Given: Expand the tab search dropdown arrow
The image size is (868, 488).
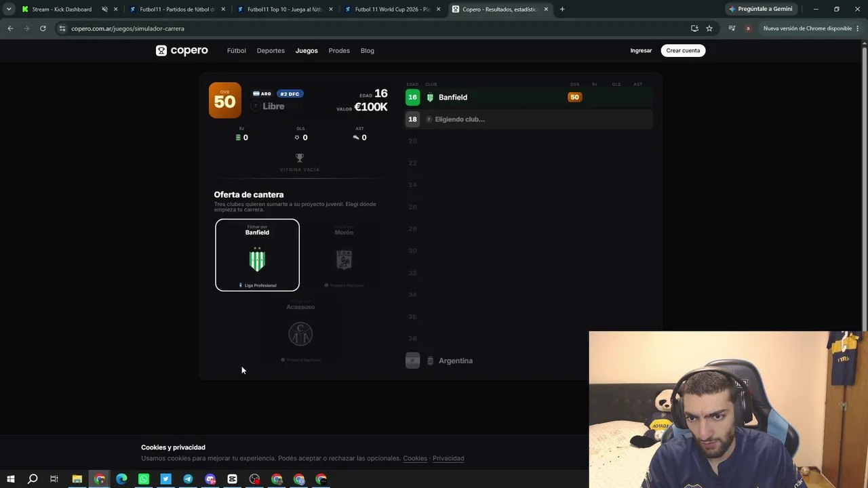Looking at the screenshot, I should point(9,9).
